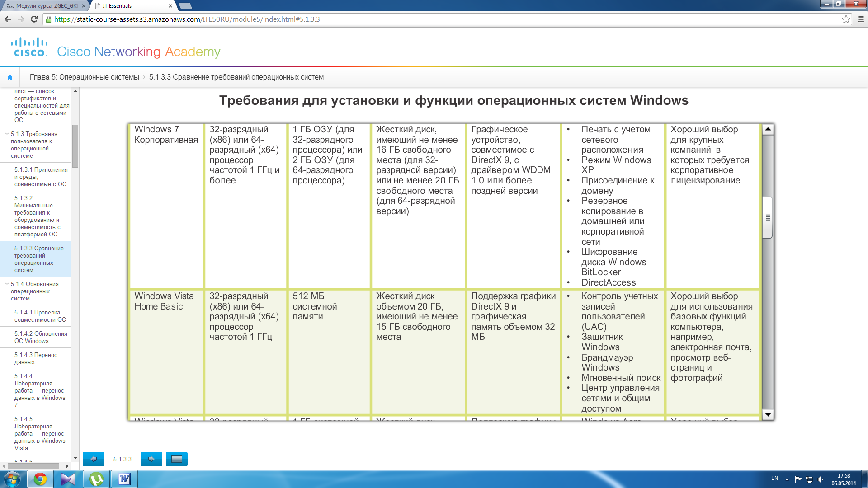This screenshot has height=488, width=868.
Task: Click sidebar scrollbar down arrow
Action: [75, 458]
